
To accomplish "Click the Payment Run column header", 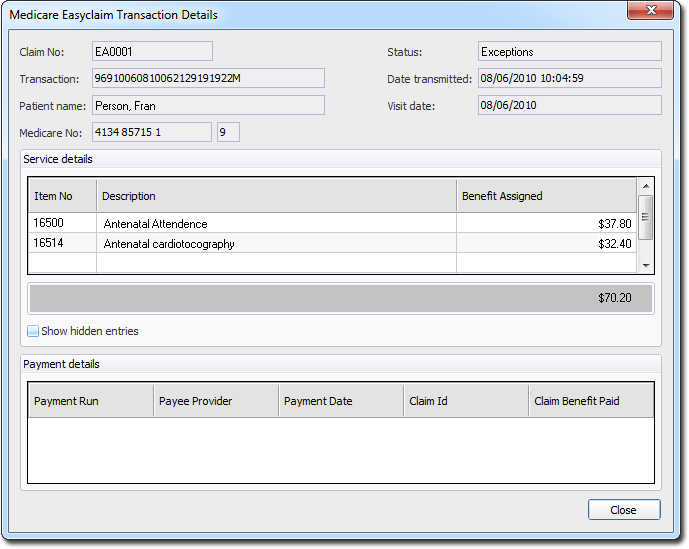I will [91, 401].
